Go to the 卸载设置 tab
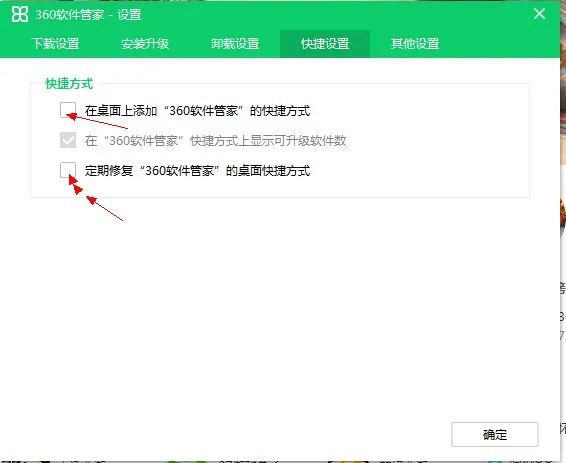Viewport: 566px width, 463px height. click(235, 44)
